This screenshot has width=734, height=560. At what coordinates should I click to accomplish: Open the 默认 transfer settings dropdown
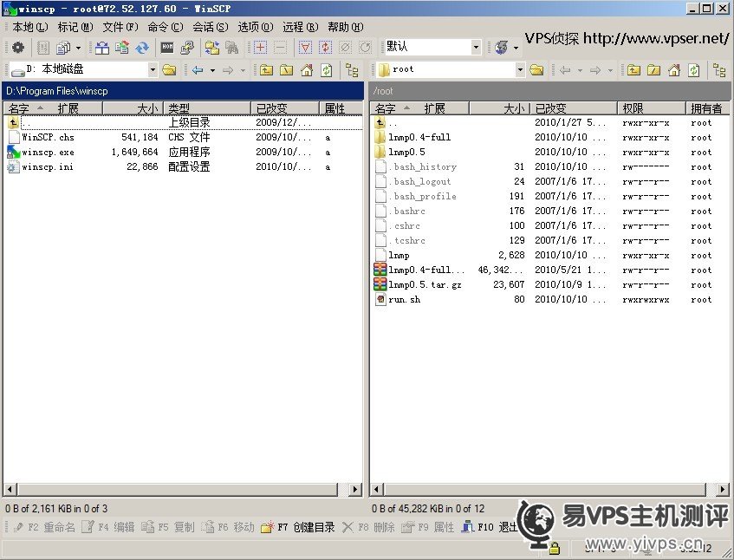click(476, 48)
